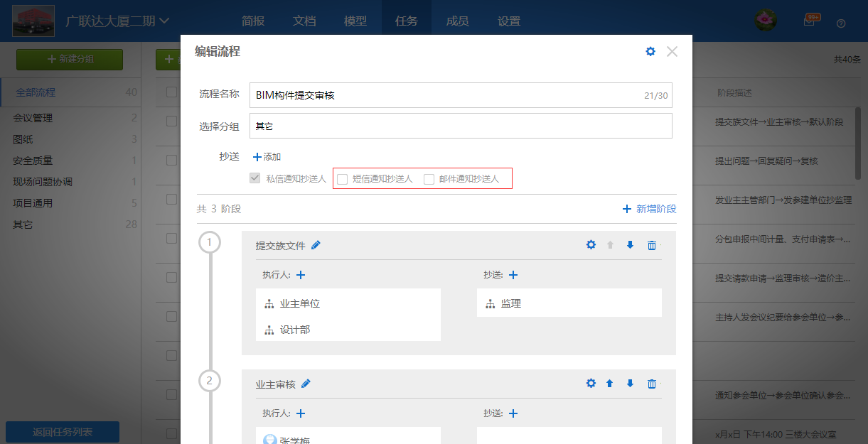The height and width of the screenshot is (444, 868).
Task: Toggle 私信通知抄送人 checkbox
Action: pos(255,179)
